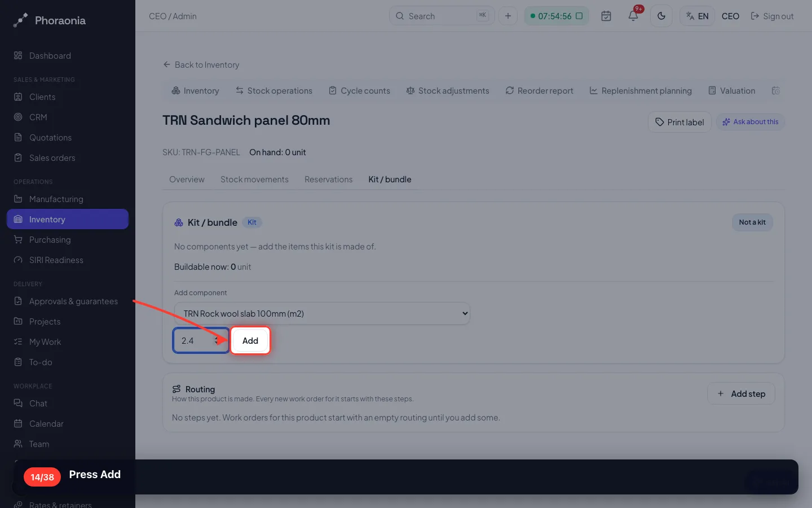
Task: Click the CEO user label
Action: click(x=730, y=16)
